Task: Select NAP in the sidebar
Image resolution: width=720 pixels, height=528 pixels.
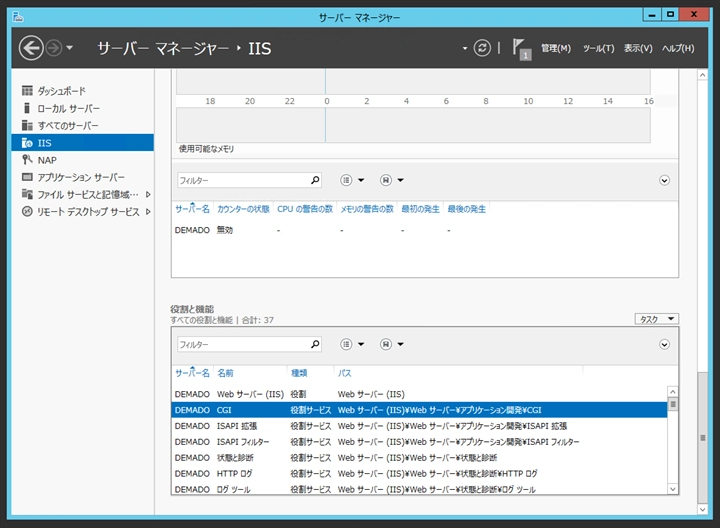Action: 83,160
